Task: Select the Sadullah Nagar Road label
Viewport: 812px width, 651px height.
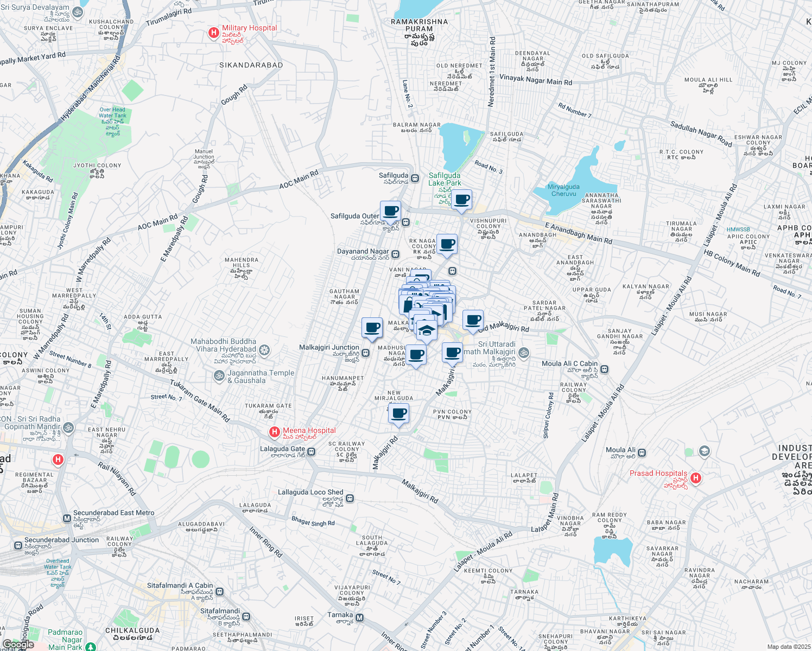Action: (x=701, y=134)
